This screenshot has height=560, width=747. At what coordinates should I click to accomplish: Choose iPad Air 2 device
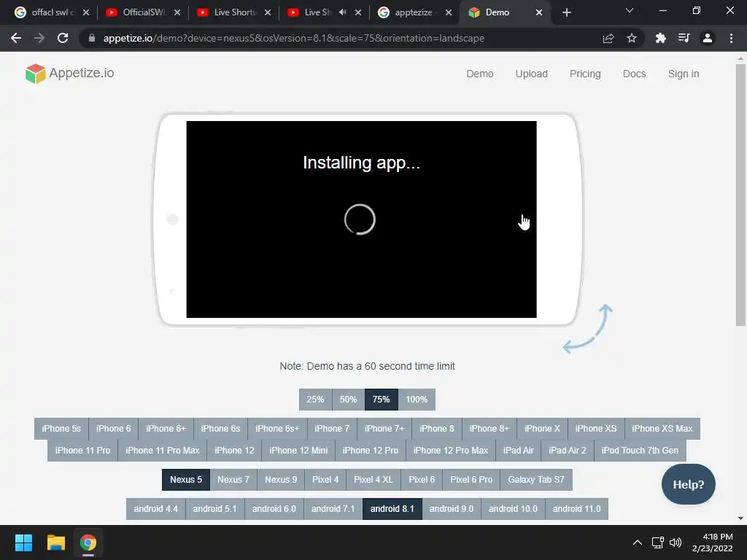click(x=568, y=451)
